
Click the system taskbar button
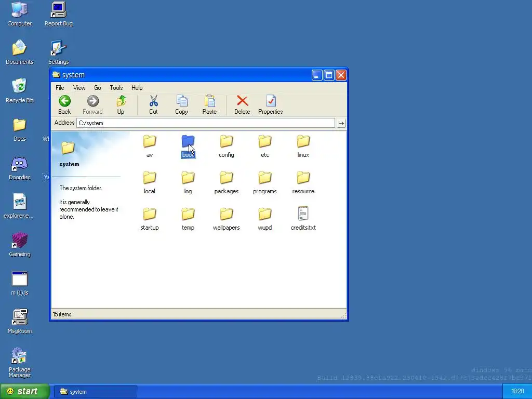[x=96, y=392]
